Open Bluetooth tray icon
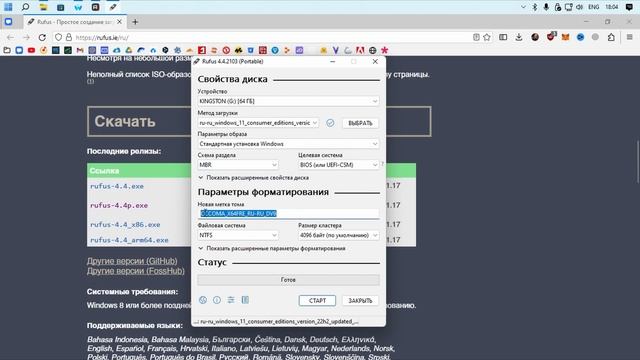The width and height of the screenshot is (640, 360). pos(535,7)
